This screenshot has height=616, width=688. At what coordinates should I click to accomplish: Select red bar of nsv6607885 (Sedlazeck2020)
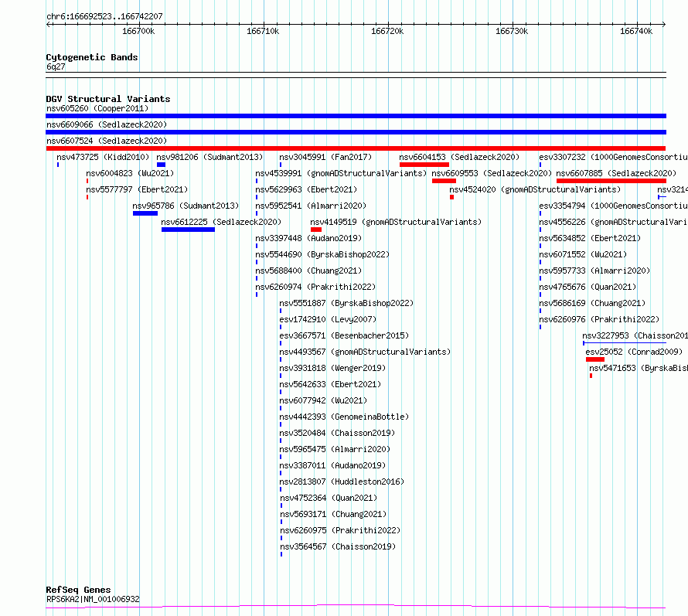(611, 181)
